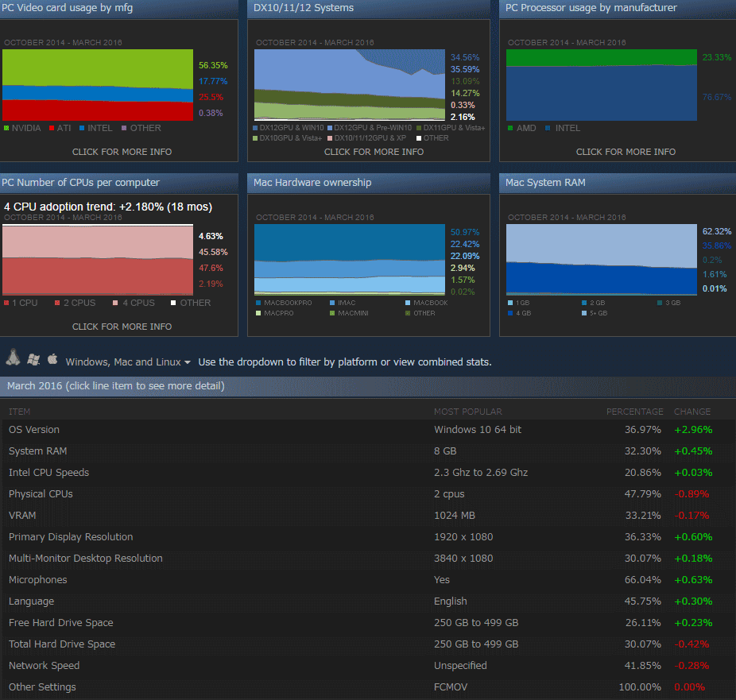The width and height of the screenshot is (736, 700).
Task: Expand the Network Speed row
Action: 368,666
